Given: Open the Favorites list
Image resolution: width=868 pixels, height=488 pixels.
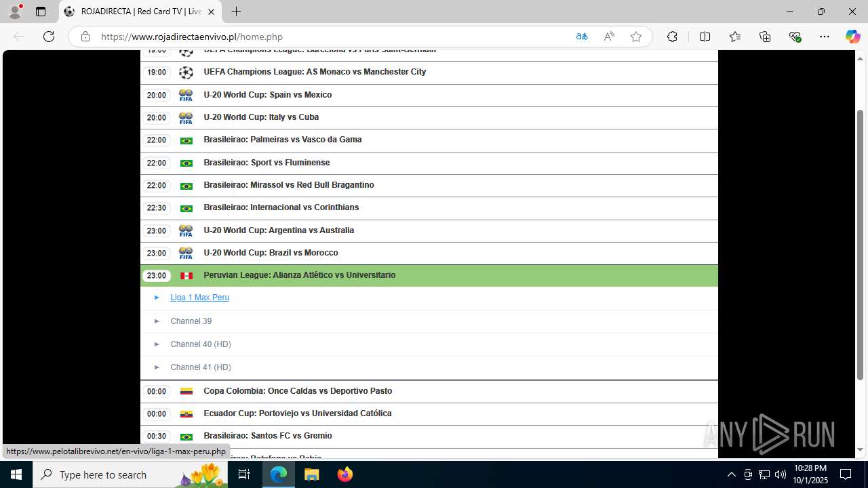Looking at the screenshot, I should 735,37.
